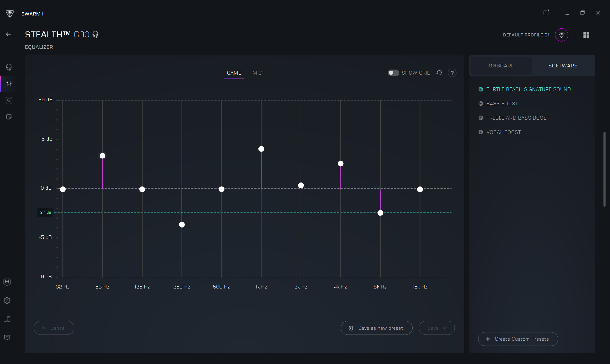Click the SHOW GRID label
The width and height of the screenshot is (610, 364).
pos(416,73)
